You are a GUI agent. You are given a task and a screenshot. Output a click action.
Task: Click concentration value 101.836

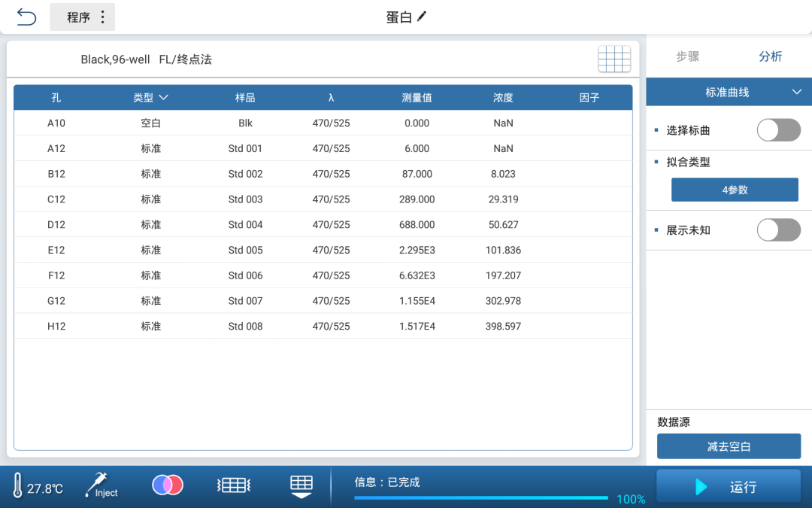tap(503, 250)
